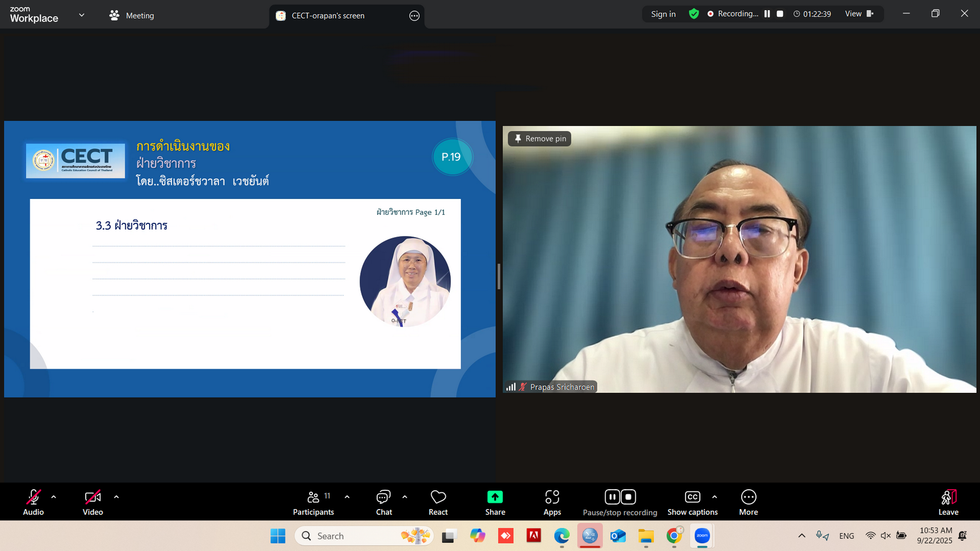
Task: Open the More options menu
Action: pyautogui.click(x=748, y=502)
